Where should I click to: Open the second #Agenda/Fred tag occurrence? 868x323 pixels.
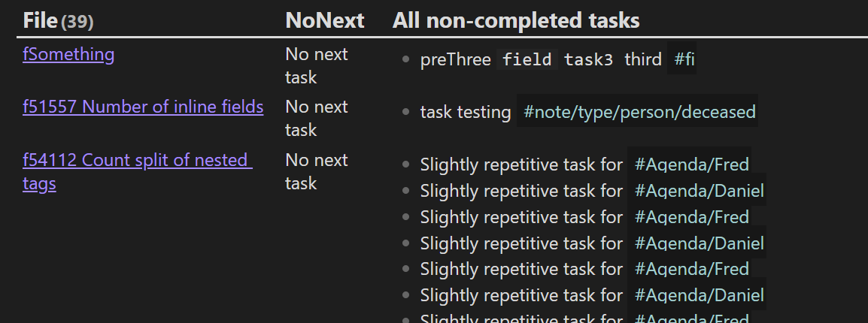pos(691,217)
